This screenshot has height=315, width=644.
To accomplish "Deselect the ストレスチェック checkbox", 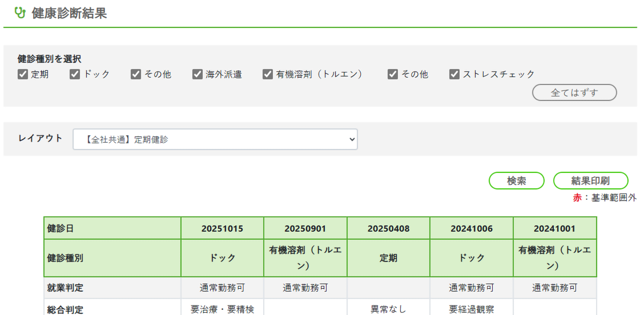I will (454, 74).
